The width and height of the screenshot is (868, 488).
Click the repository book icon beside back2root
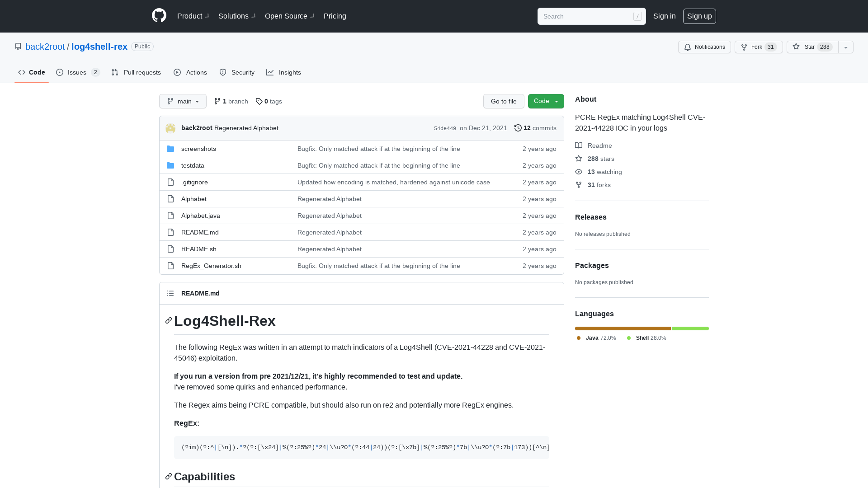[18, 47]
